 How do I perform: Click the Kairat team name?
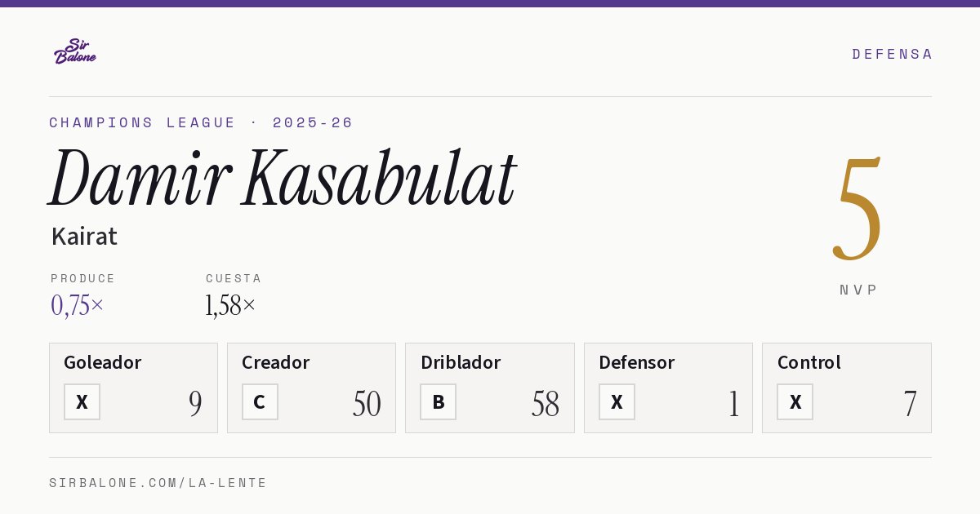point(84,237)
